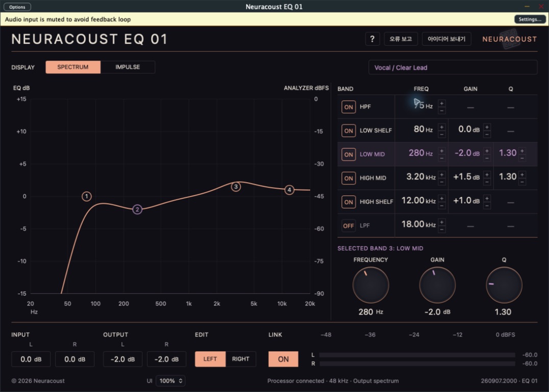Screen dimensions: 549x392
Task: Click the FREQUENCY knob for selected band
Action: click(370, 285)
